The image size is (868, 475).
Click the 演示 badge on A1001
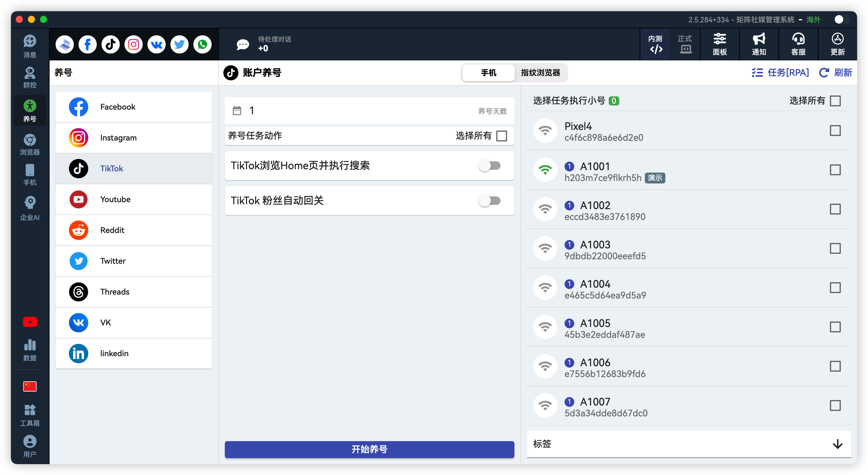655,178
